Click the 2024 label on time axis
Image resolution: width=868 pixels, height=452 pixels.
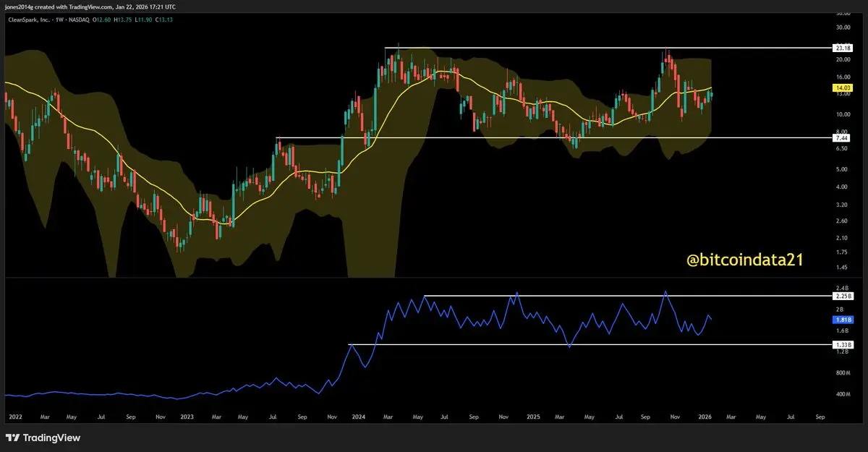(359, 417)
